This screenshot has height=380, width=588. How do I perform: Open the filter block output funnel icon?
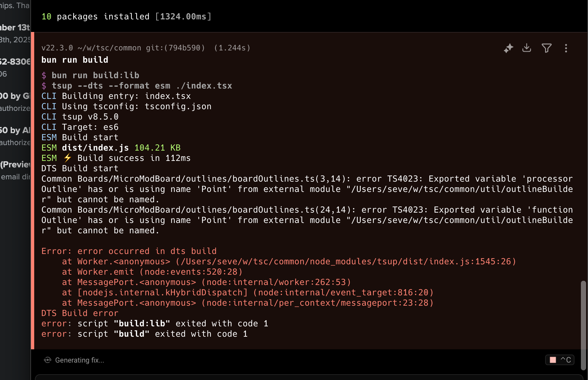click(x=546, y=48)
